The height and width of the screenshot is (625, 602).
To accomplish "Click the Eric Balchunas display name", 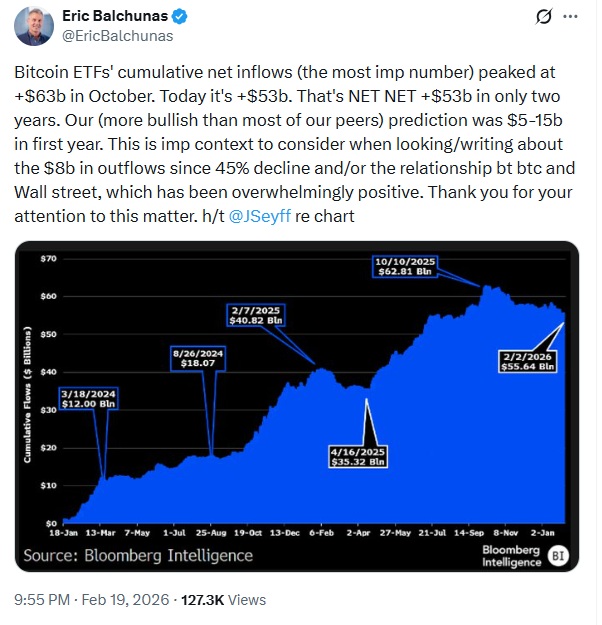I will coord(117,17).
